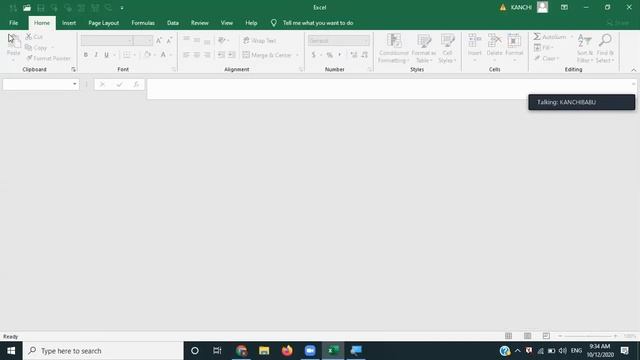Viewport: 640px width, 360px height.
Task: Click the Copy icon in Clipboard
Action: pos(28,48)
